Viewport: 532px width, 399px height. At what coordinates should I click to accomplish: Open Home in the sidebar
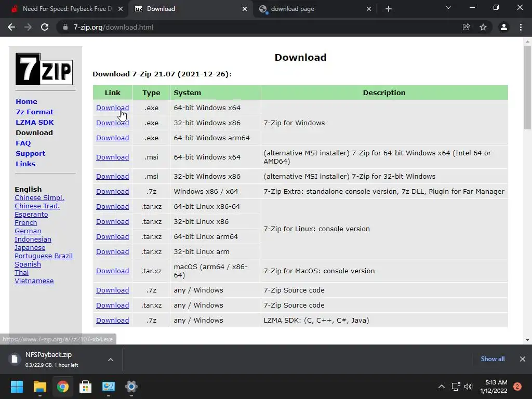pos(26,101)
